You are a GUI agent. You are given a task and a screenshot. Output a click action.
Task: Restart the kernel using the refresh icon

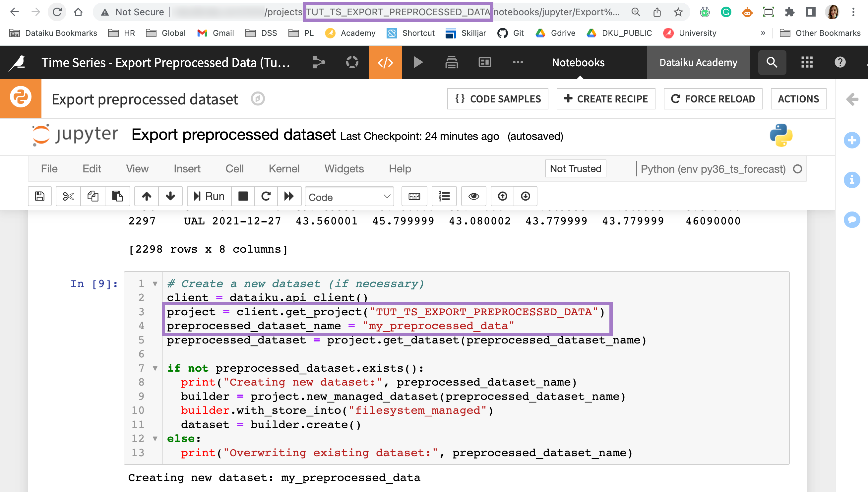coord(266,196)
